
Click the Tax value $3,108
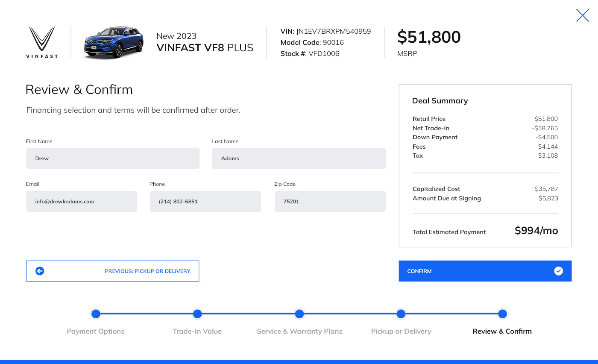(x=548, y=156)
